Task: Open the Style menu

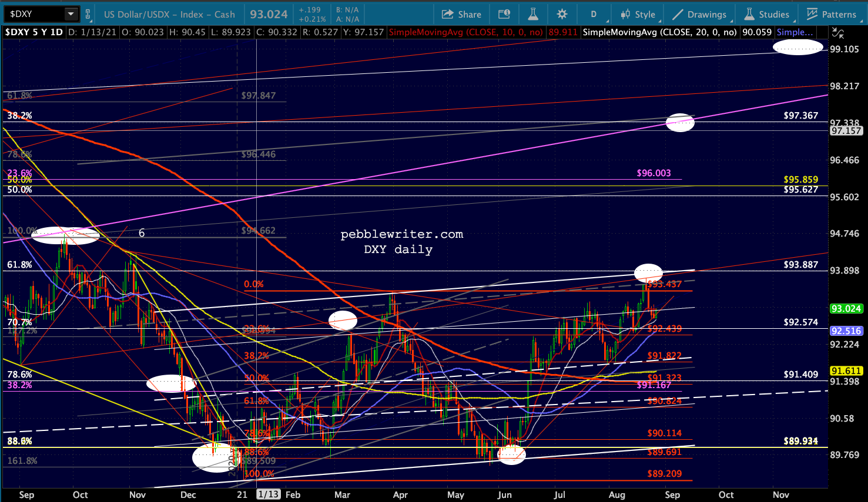Action: coord(638,15)
